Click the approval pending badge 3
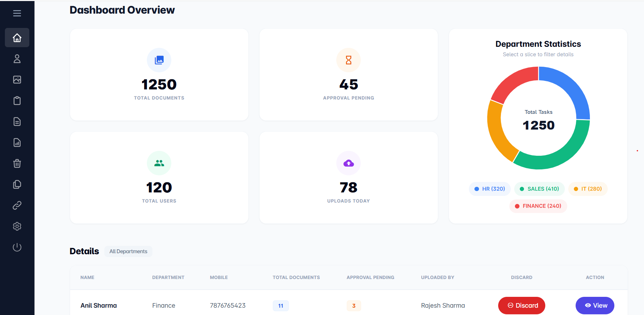Screen dimensions: 644x315 (354, 306)
